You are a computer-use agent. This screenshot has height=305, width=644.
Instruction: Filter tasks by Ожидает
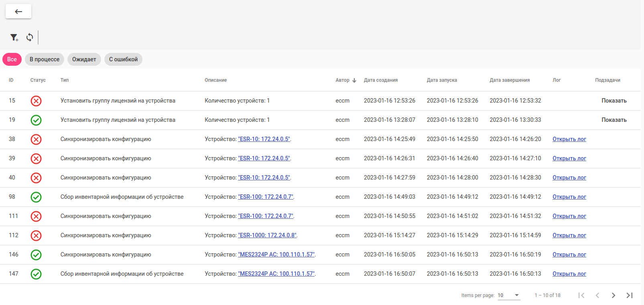[x=84, y=59]
